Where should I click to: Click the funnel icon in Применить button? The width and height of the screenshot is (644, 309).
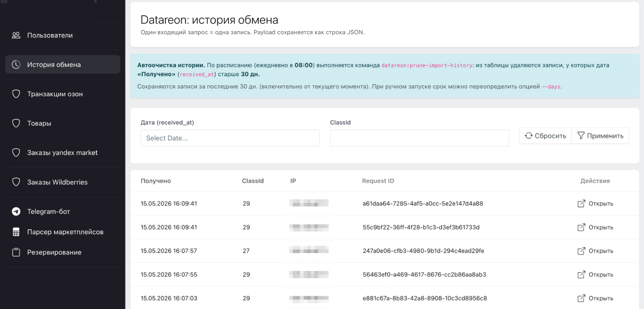click(x=581, y=135)
